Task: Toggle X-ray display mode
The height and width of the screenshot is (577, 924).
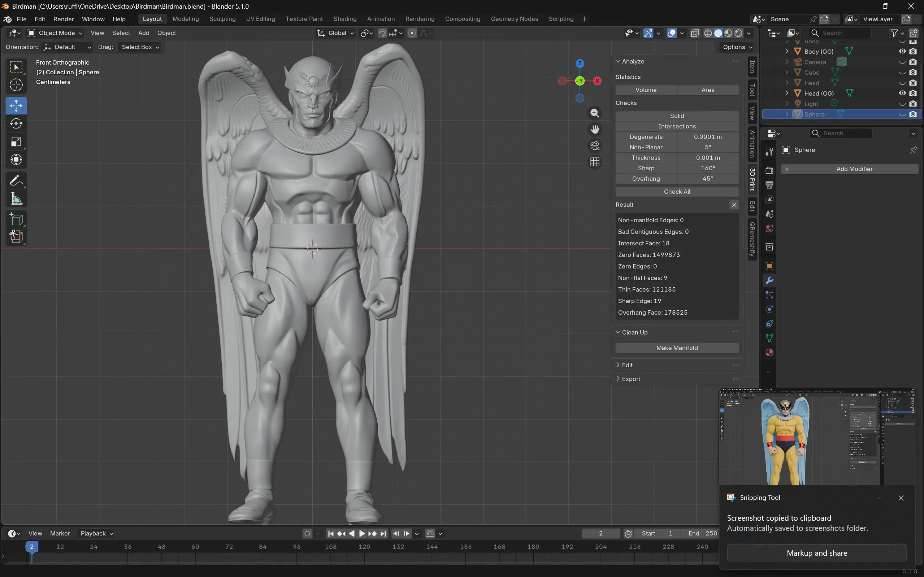Action: point(694,33)
